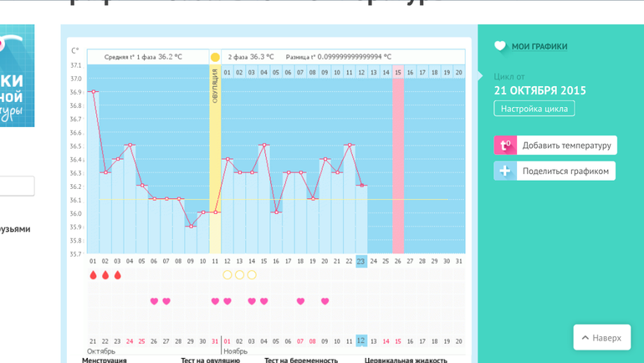Click the pink heart under cycle day 20
Image resolution: width=644 pixels, height=363 pixels.
325,301
